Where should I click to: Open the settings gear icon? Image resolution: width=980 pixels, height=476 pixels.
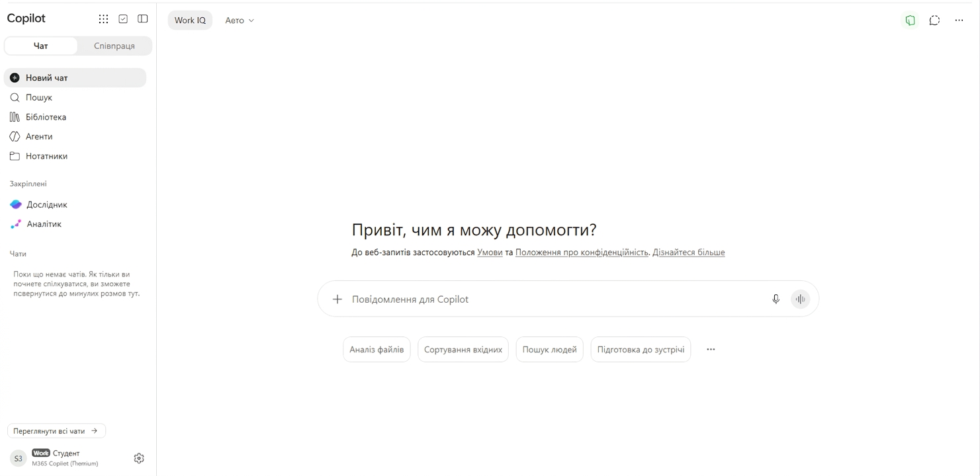pyautogui.click(x=139, y=458)
